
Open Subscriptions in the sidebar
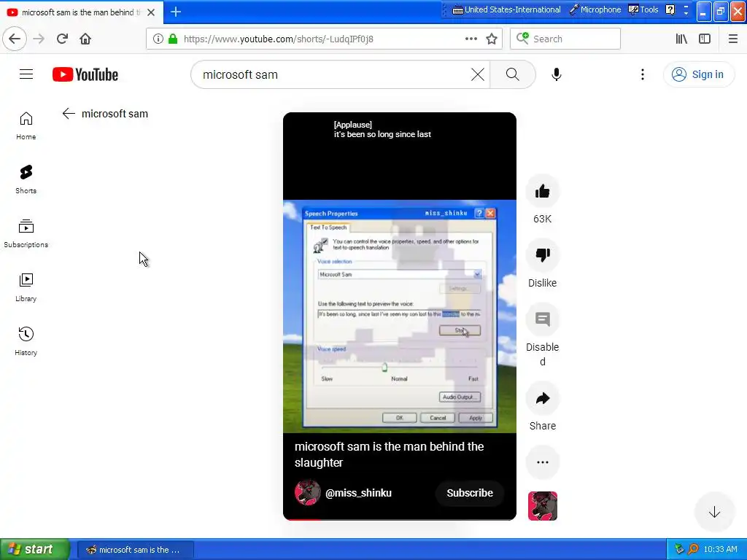pyautogui.click(x=26, y=234)
